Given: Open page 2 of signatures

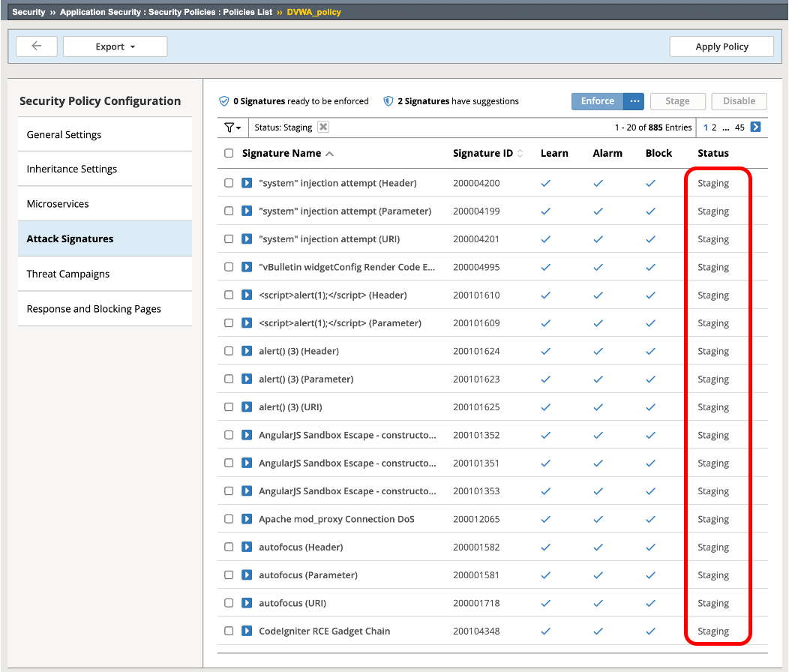Looking at the screenshot, I should [714, 127].
